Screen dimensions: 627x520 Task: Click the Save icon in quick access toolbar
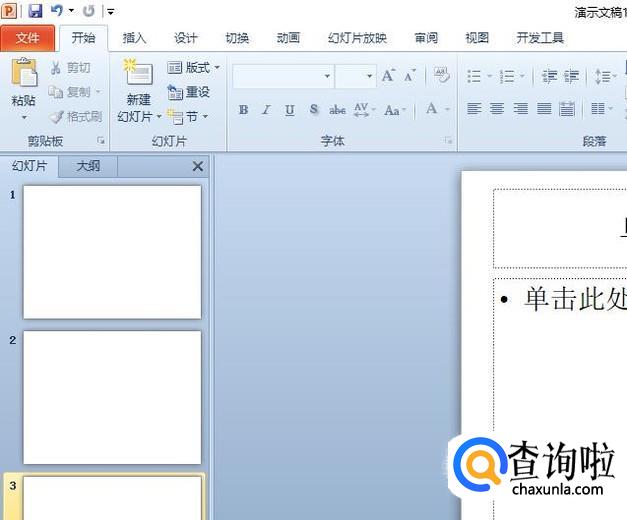tap(35, 11)
